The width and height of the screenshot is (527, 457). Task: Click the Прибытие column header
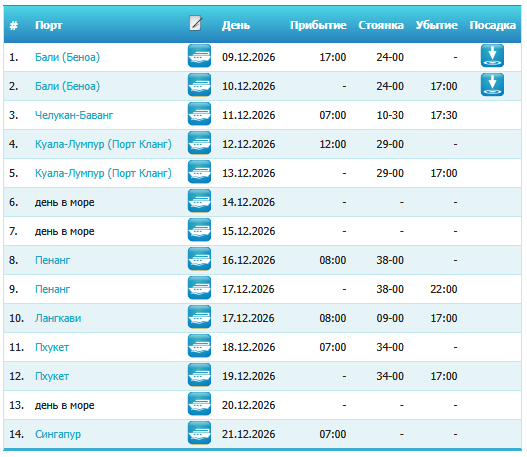coord(318,25)
